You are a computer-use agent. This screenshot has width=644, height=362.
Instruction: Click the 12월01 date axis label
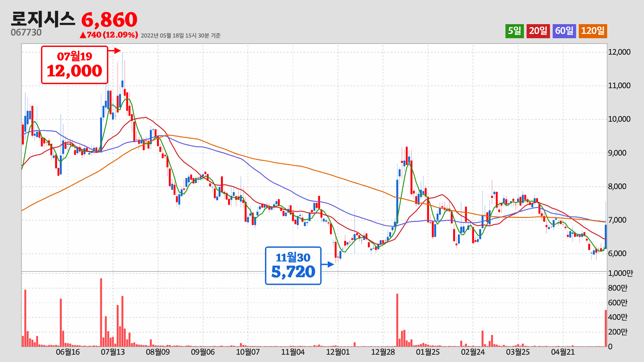[x=338, y=352]
